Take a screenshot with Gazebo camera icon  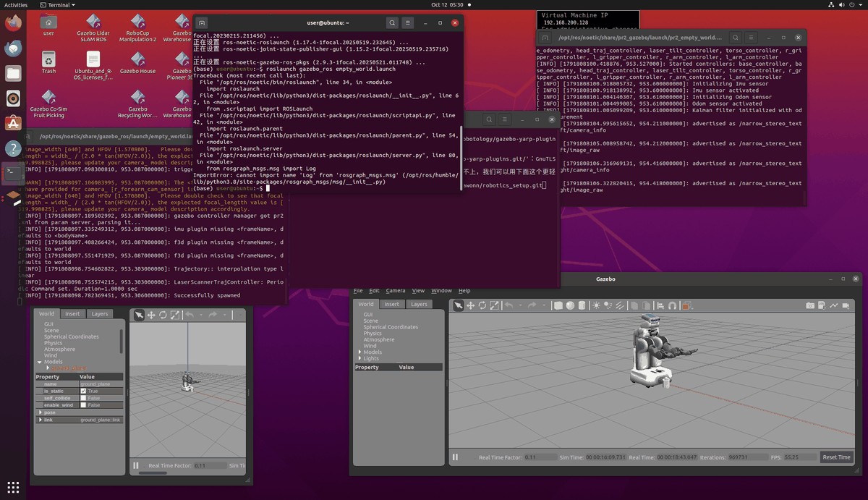(811, 305)
